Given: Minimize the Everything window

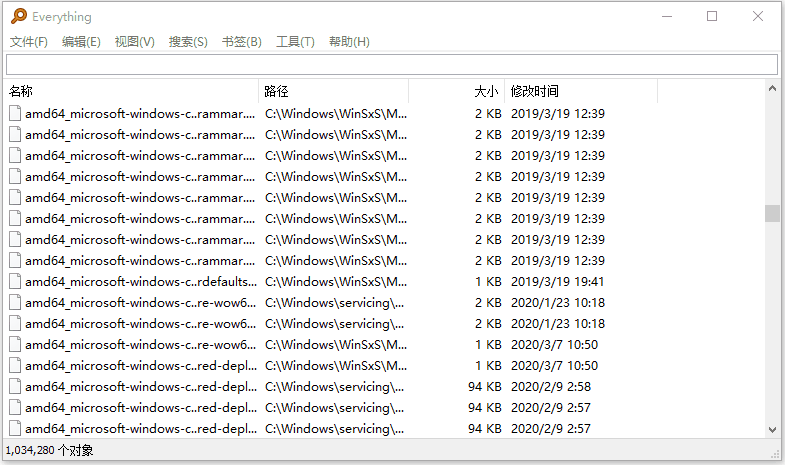Looking at the screenshot, I should (x=667, y=17).
